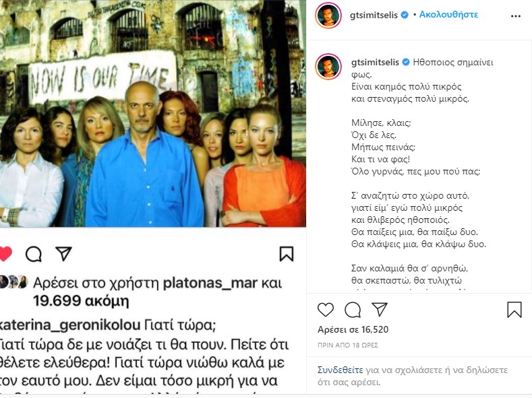
Task: Click the group photo with Now Is Our Time banner
Action: coord(152,113)
